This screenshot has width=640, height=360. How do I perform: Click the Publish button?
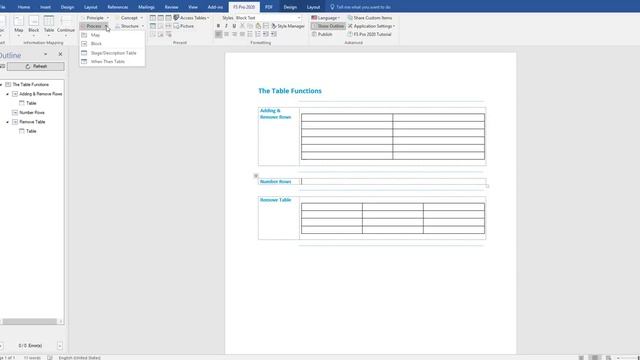pyautogui.click(x=322, y=34)
